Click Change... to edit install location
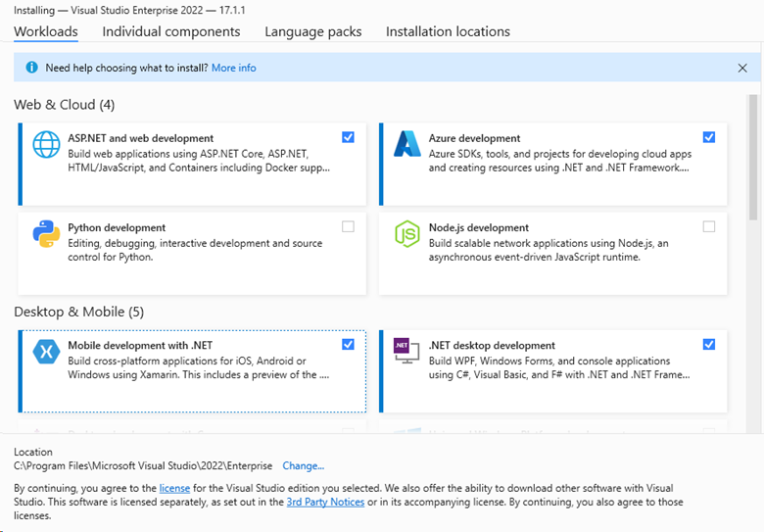This screenshot has height=532, width=764. click(x=303, y=465)
